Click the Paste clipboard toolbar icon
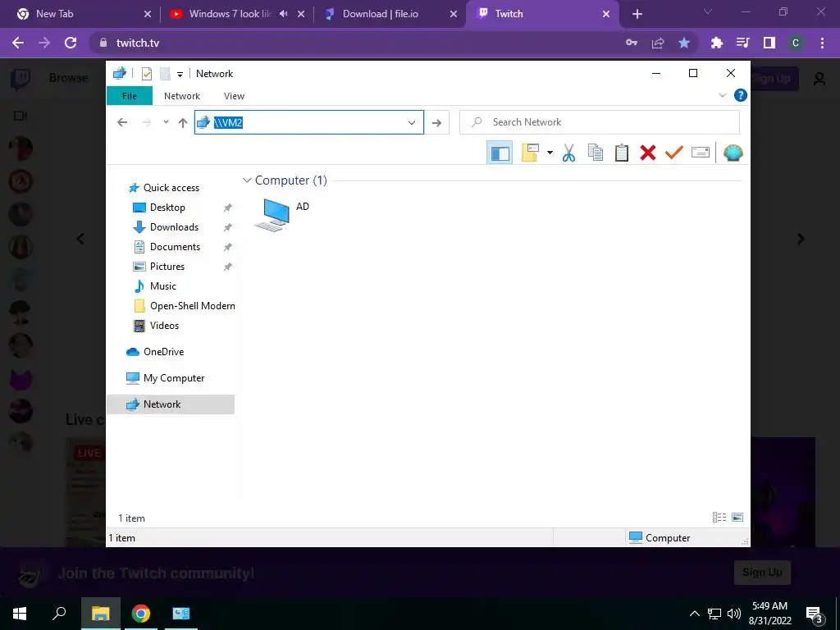 (x=622, y=153)
